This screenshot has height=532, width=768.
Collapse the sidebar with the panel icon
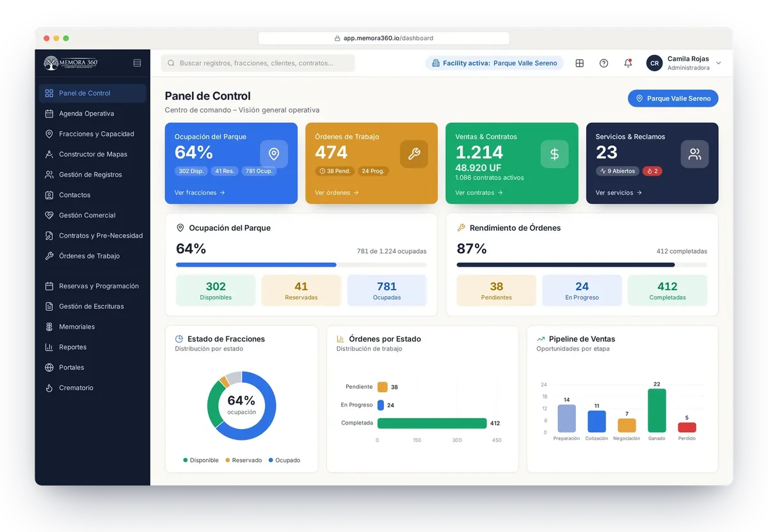[137, 63]
